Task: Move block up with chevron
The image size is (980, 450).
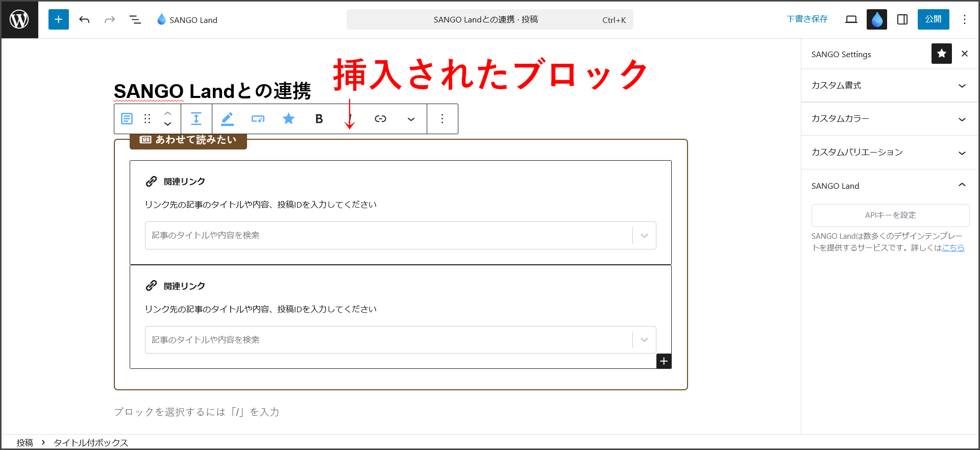Action: click(x=167, y=113)
